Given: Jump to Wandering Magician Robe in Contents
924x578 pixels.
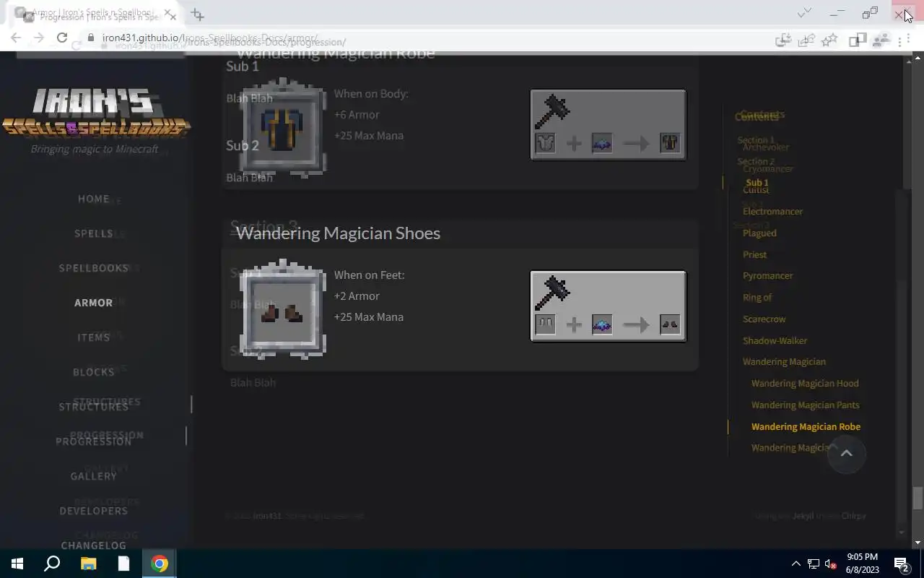Looking at the screenshot, I should (x=806, y=427).
